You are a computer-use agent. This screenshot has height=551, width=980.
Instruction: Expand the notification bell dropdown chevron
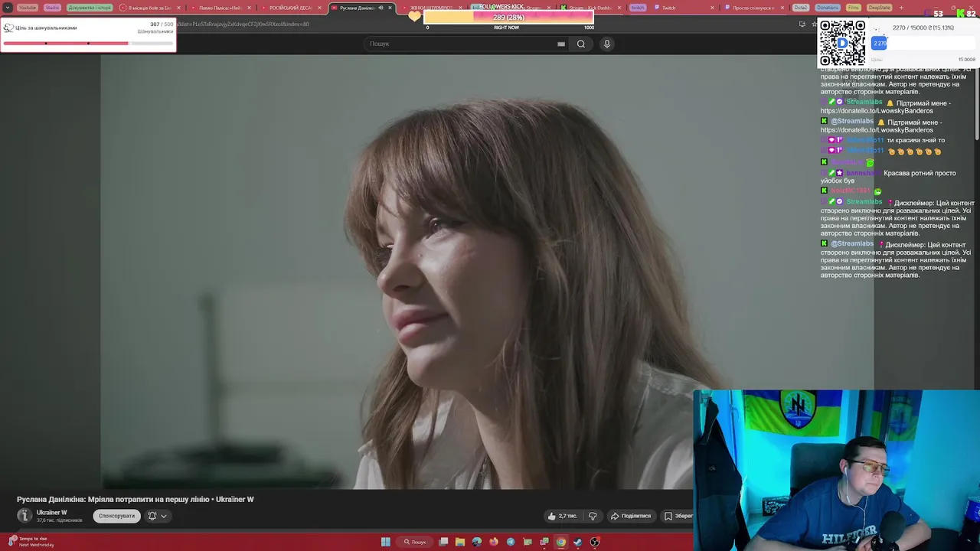(x=164, y=517)
